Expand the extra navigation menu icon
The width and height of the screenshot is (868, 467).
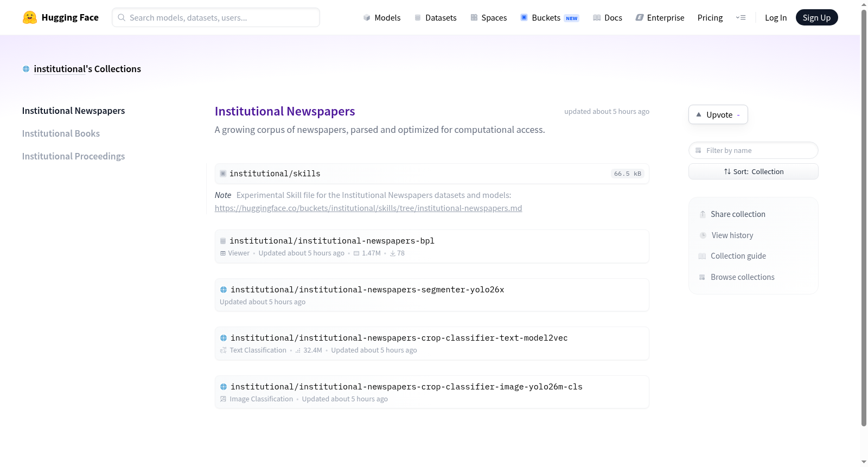(x=741, y=17)
